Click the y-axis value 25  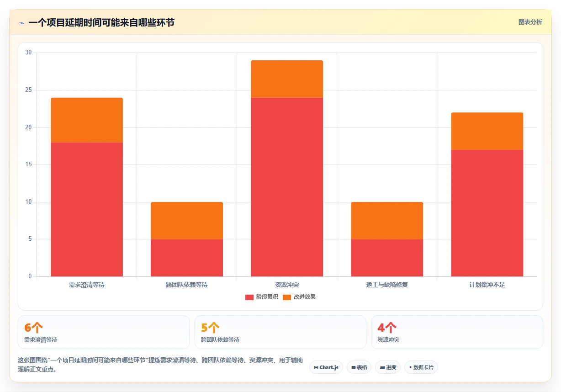(28, 90)
